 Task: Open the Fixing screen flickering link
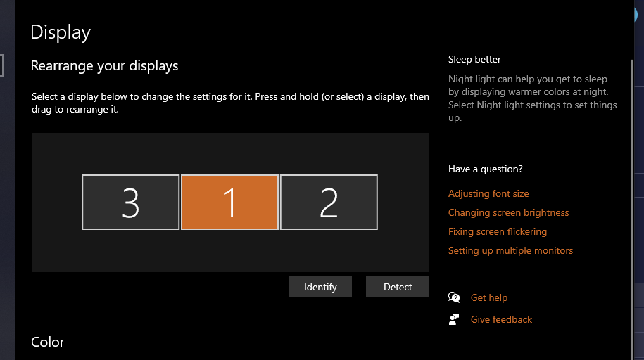coord(497,231)
